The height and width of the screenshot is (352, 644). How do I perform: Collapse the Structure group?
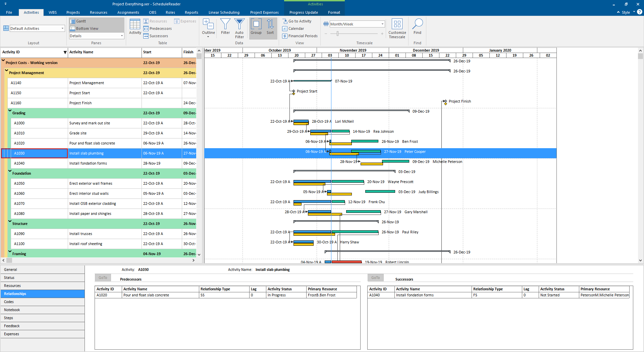pyautogui.click(x=10, y=222)
